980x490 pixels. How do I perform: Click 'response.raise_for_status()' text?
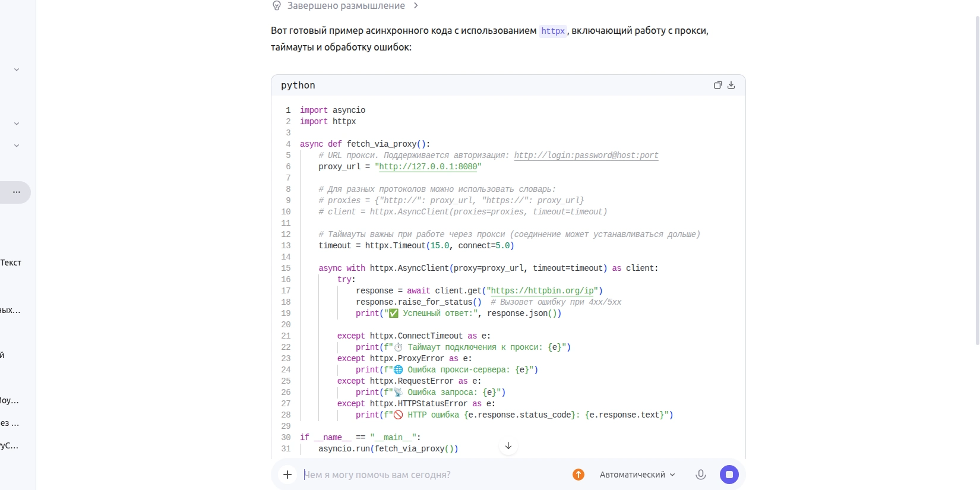(x=419, y=302)
